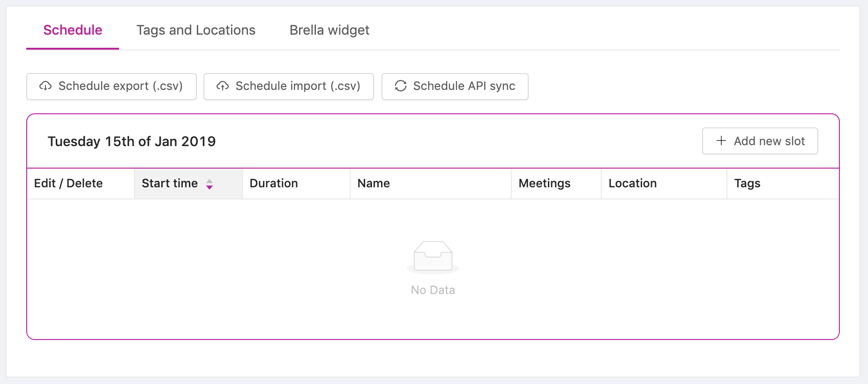Viewport: 868px width, 384px height.
Task: Click the Start time column header
Action: pos(188,184)
